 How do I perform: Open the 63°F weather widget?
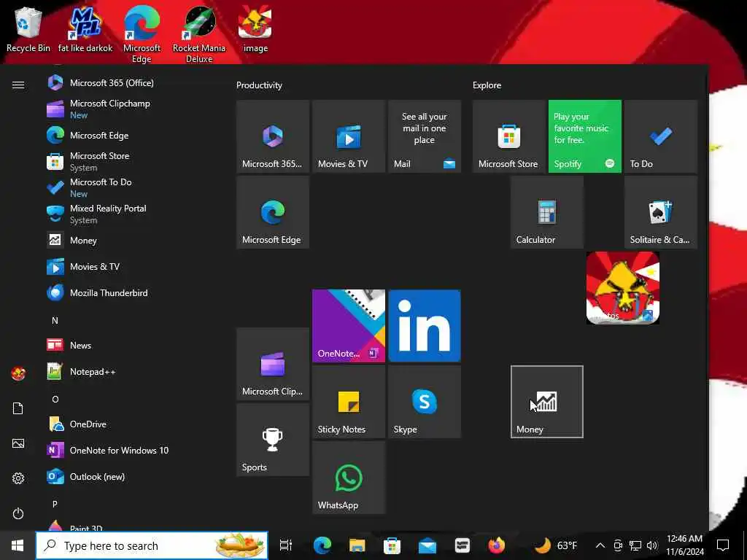[555, 545]
